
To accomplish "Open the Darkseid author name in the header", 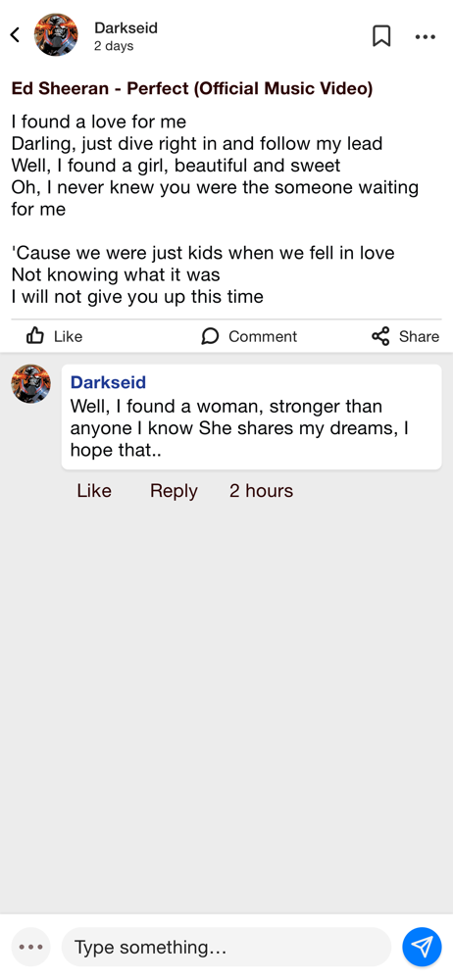I will pos(126,27).
